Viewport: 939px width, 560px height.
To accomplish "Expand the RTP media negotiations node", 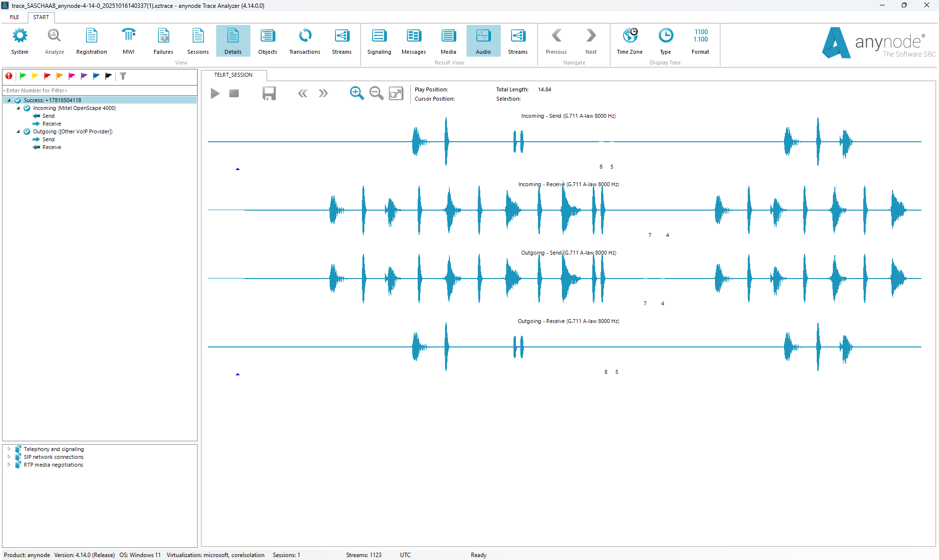I will 9,465.
